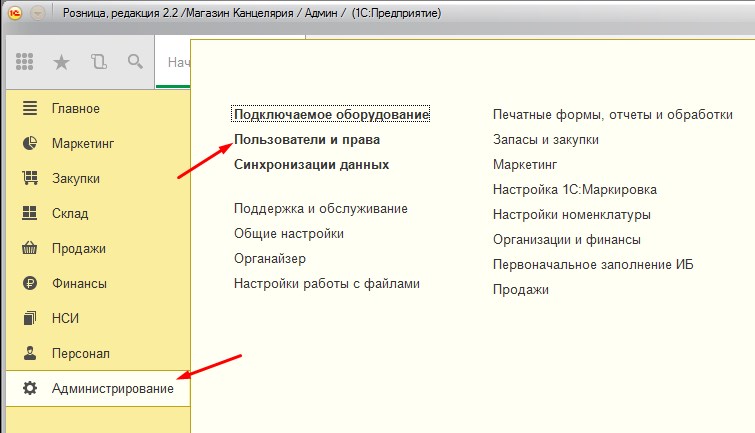Go to the Закупки section
The image size is (755, 433).
pyautogui.click(x=98, y=179)
